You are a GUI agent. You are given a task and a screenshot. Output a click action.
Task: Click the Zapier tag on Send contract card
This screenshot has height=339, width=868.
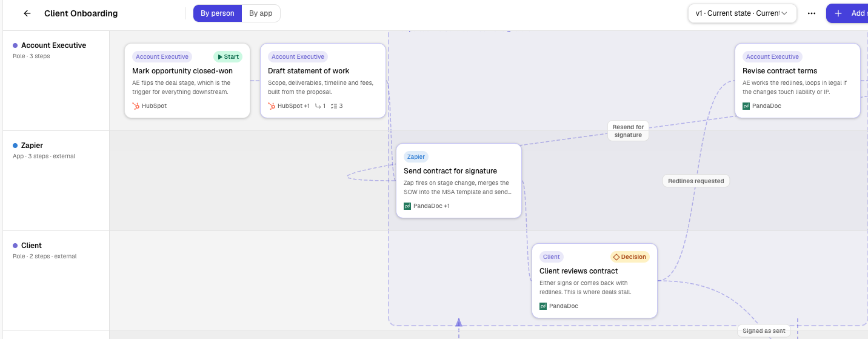[x=416, y=156]
